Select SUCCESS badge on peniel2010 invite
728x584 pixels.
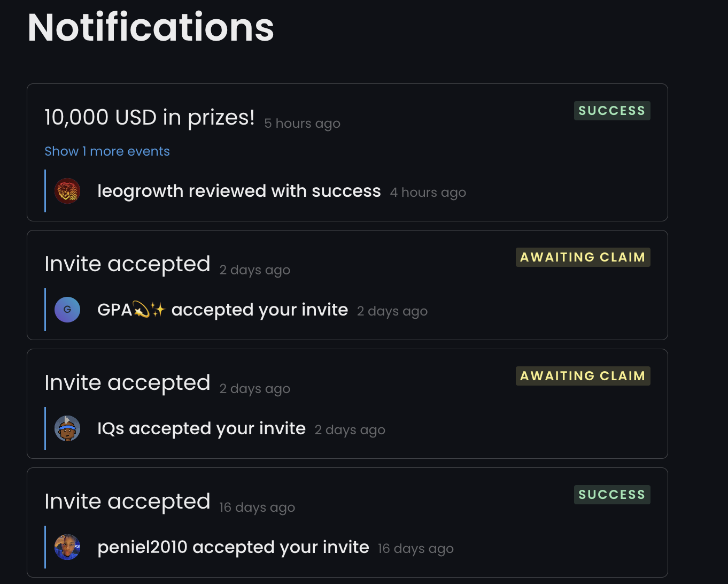click(x=612, y=495)
